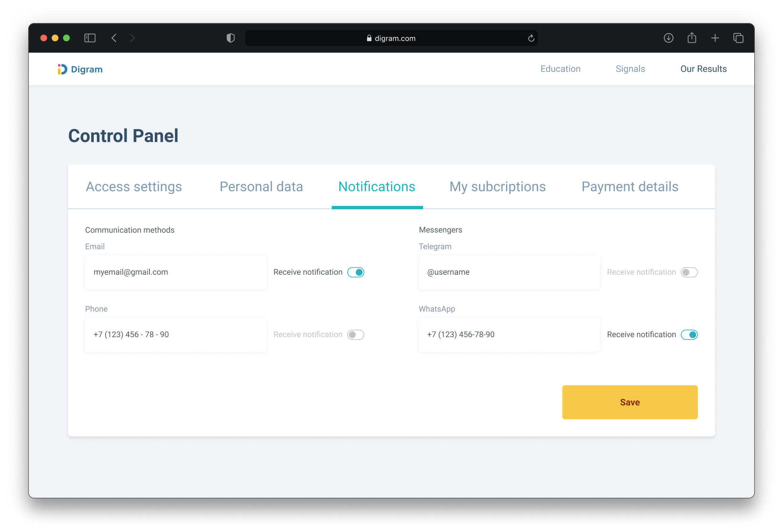Turn off WhatsApp receive notification toggle

(x=689, y=335)
